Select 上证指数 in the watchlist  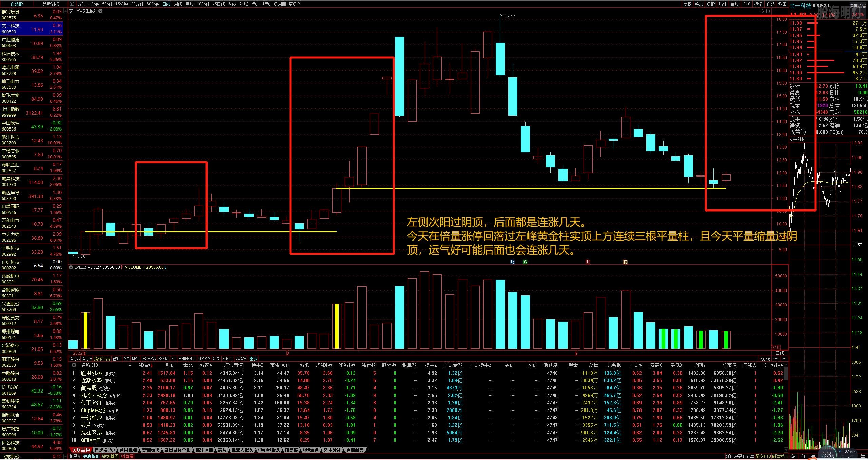pyautogui.click(x=32, y=112)
